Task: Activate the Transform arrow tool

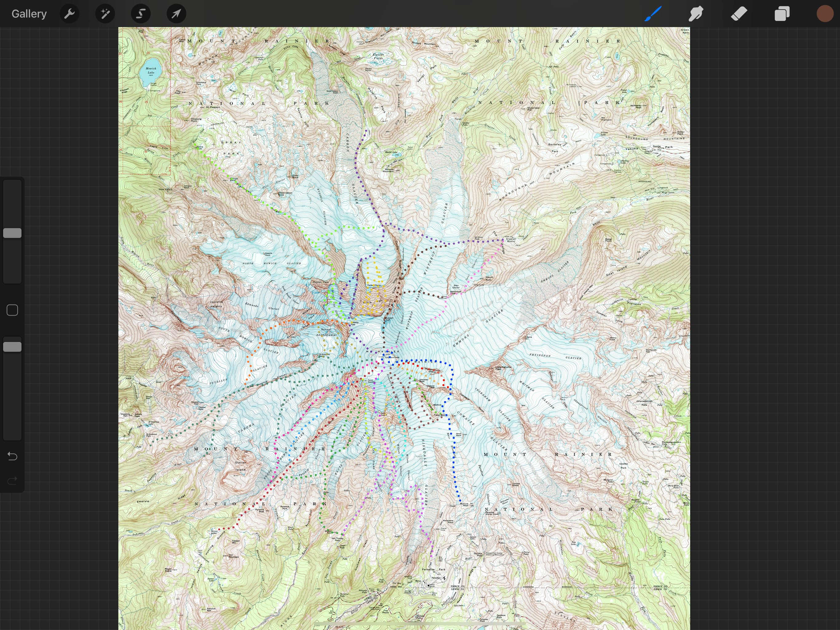Action: (176, 14)
